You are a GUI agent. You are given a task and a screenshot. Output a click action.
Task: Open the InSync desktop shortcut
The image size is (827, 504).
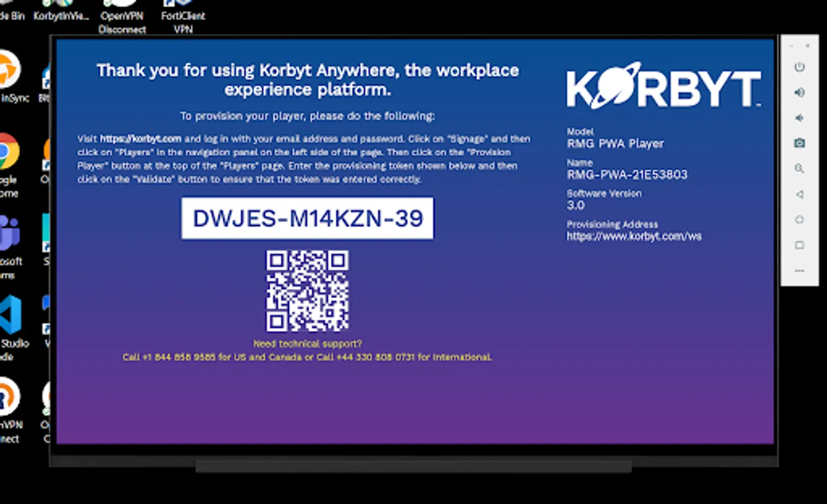(11, 77)
